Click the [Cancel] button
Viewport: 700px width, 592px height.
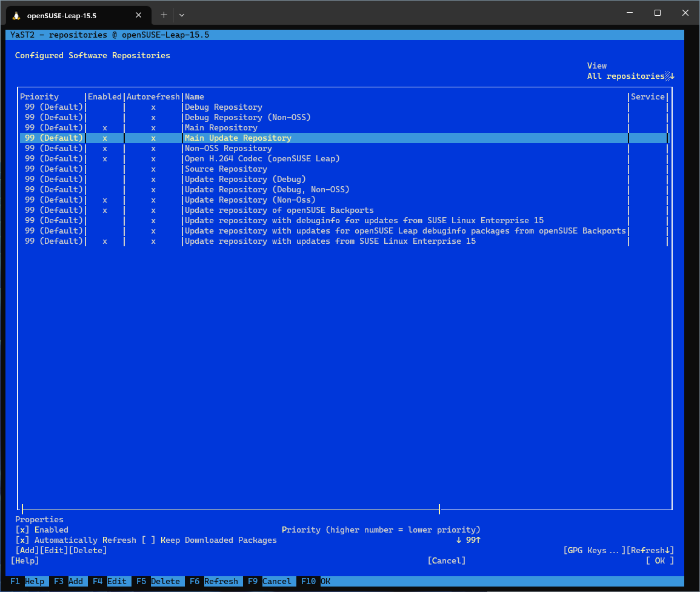tap(447, 560)
